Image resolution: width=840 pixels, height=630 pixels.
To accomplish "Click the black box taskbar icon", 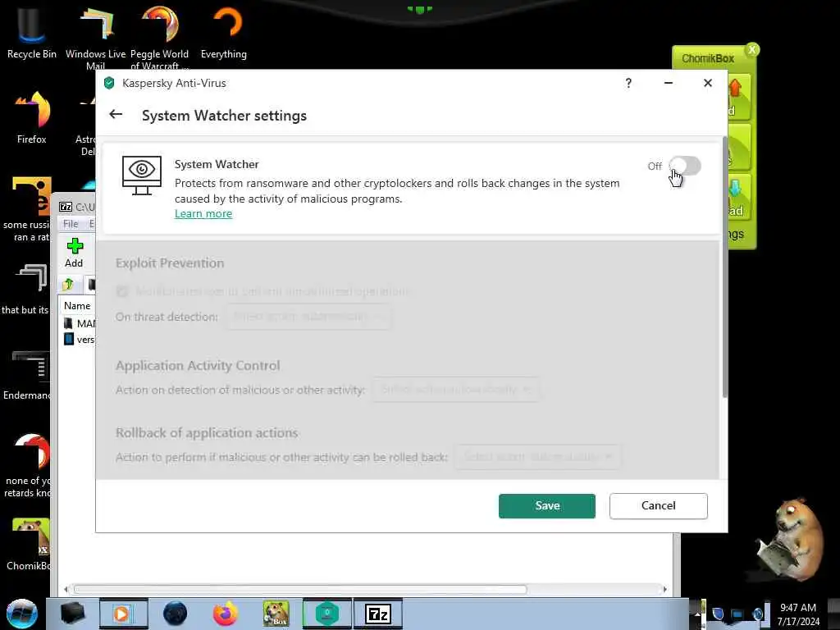I will point(72,614).
